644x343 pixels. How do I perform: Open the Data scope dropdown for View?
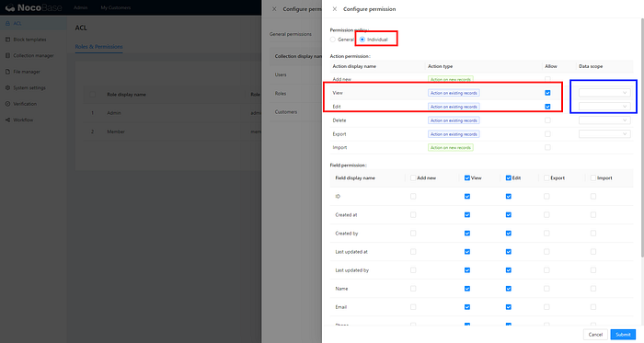604,93
